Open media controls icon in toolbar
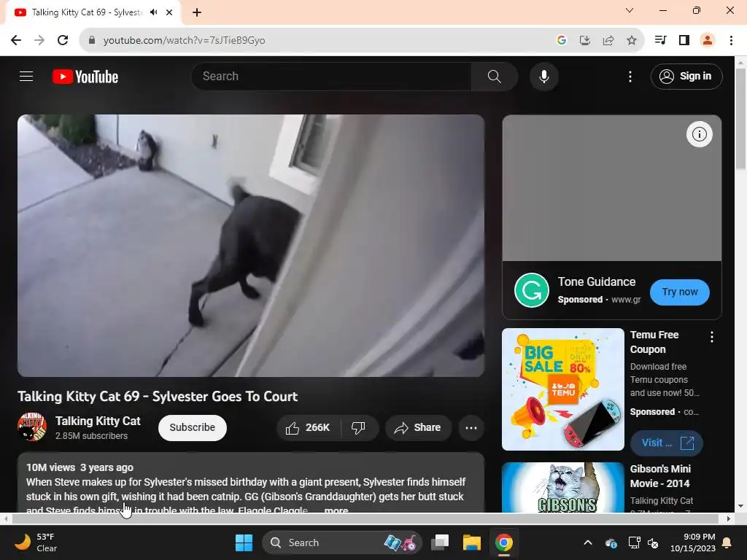747x560 pixels. point(660,40)
